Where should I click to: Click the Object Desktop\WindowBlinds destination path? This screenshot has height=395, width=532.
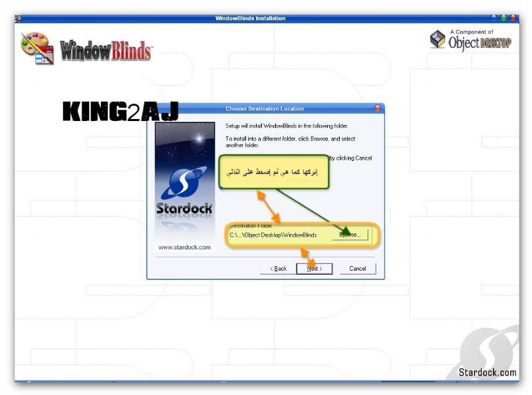pos(273,235)
